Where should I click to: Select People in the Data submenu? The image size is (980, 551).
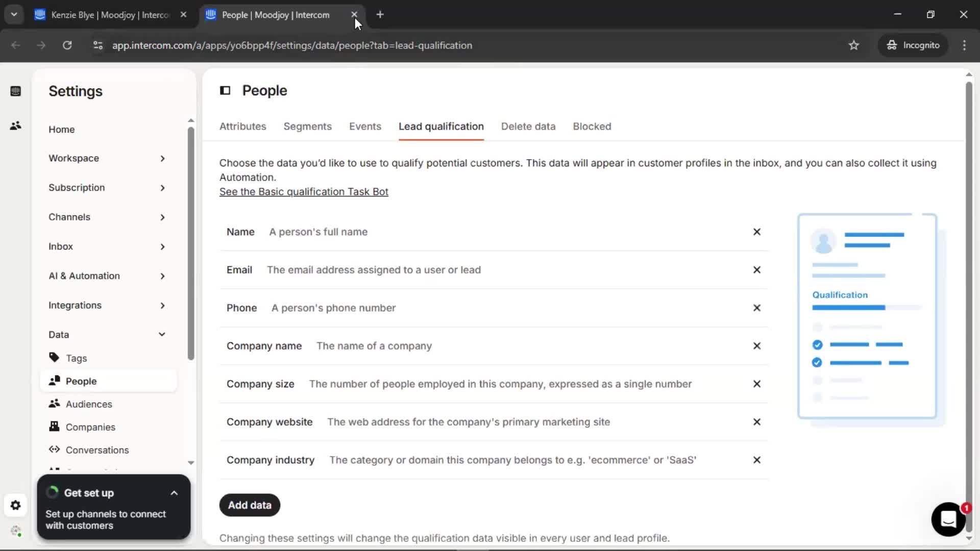point(108,381)
